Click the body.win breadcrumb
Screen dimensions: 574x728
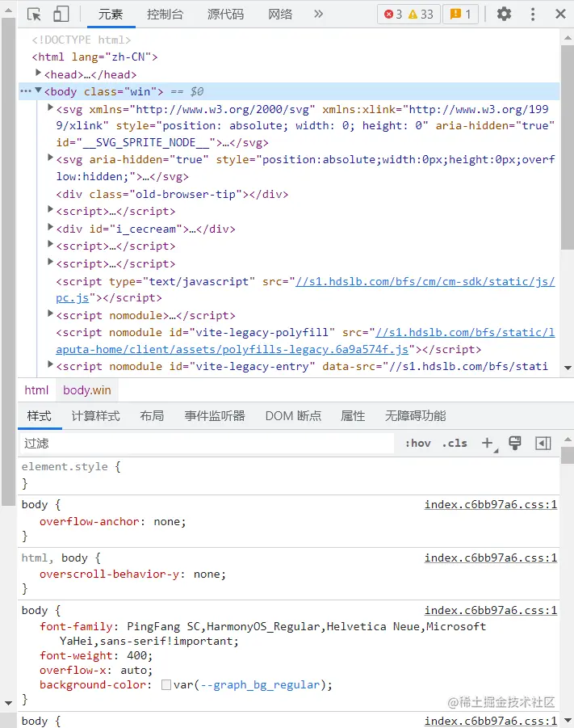click(86, 390)
